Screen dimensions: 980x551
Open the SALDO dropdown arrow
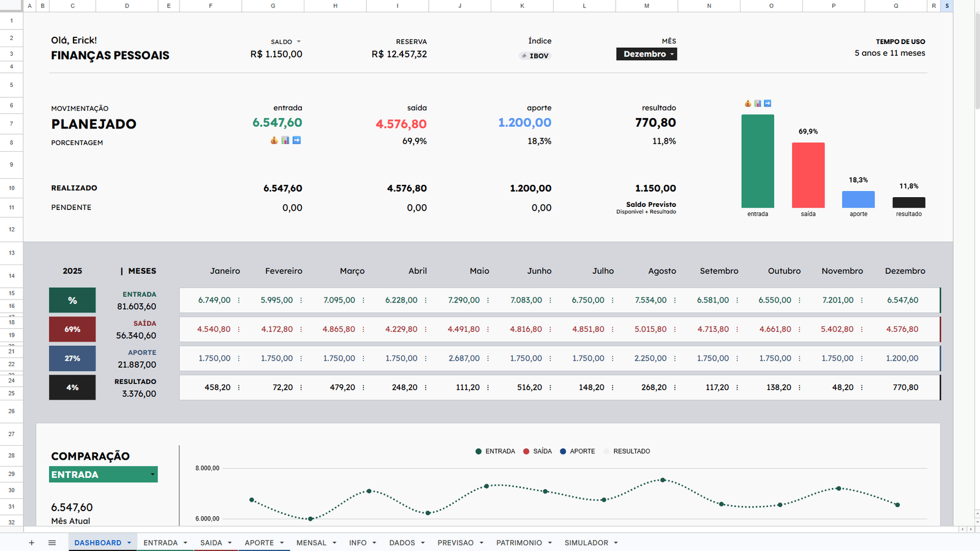pyautogui.click(x=299, y=42)
